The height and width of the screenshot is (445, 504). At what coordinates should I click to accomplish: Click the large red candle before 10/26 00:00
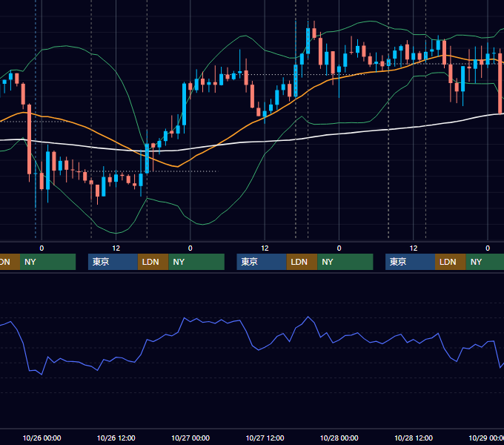click(x=29, y=139)
